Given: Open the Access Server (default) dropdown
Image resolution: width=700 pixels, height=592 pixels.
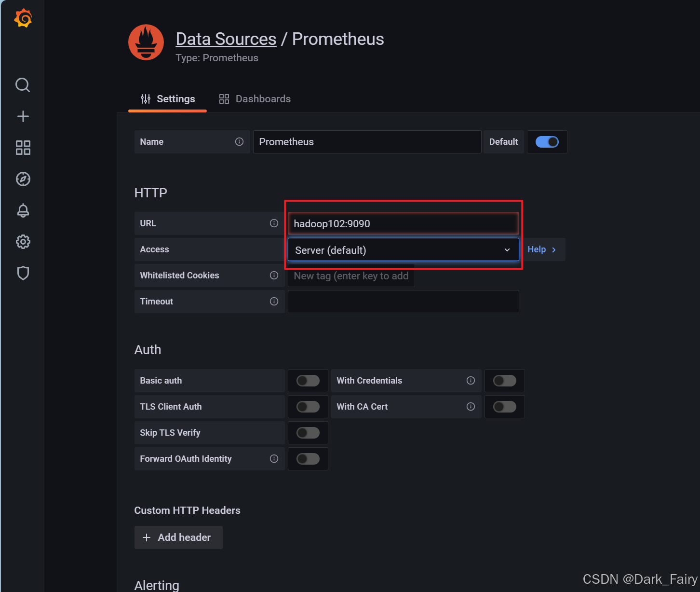Looking at the screenshot, I should tap(404, 250).
